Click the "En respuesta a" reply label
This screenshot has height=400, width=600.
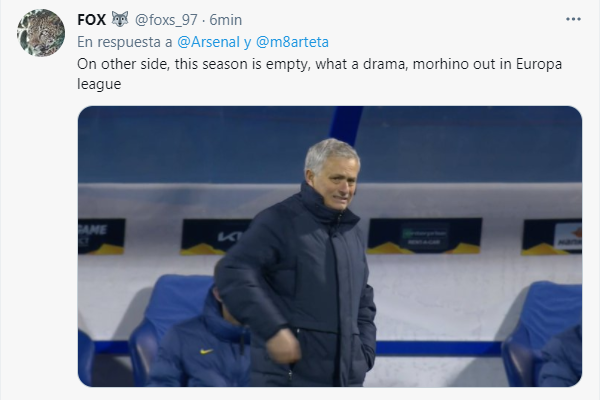[124, 41]
